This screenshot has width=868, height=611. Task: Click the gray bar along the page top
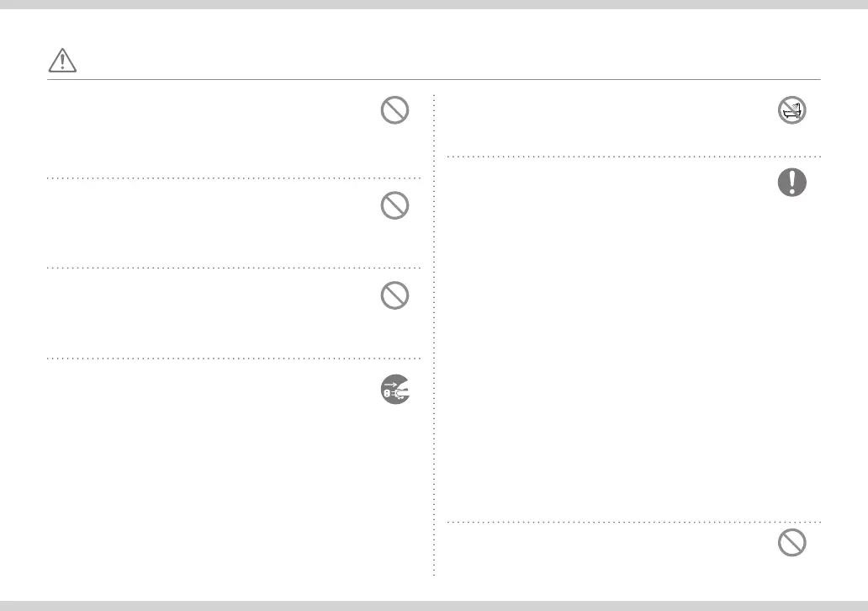(x=434, y=4)
